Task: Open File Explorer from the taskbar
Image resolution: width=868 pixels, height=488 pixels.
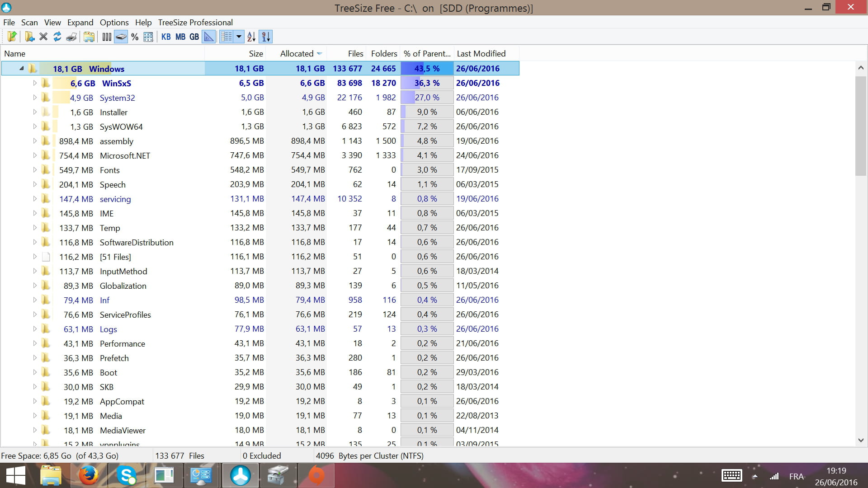Action: [x=51, y=476]
